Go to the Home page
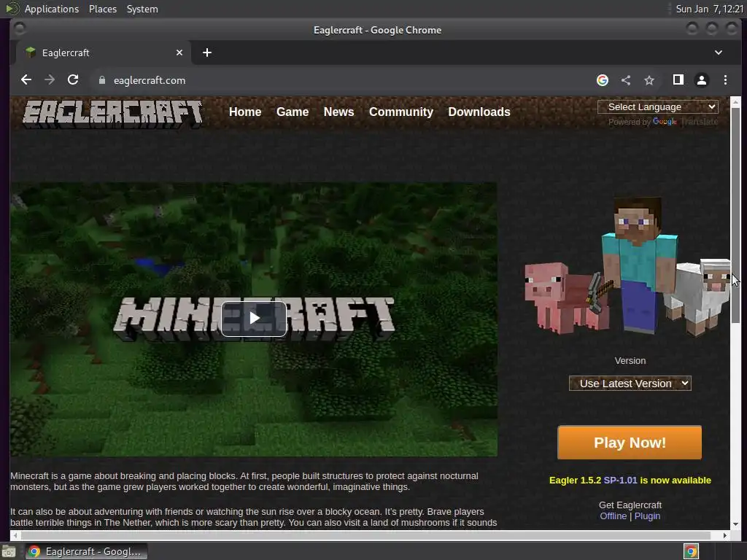The height and width of the screenshot is (560, 747). (x=245, y=112)
